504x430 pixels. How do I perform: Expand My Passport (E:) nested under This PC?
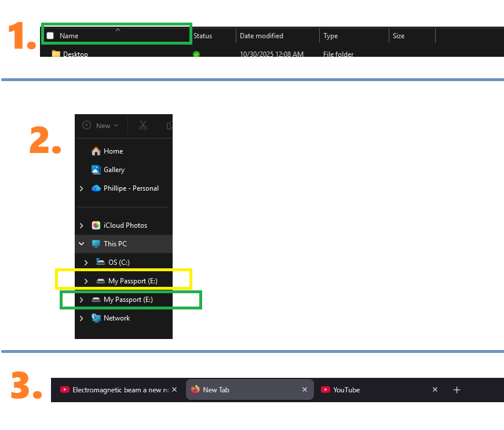86,281
